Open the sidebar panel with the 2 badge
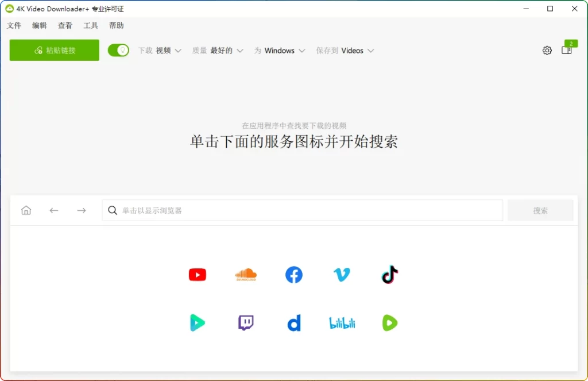Viewport: 588px width, 381px height. point(566,51)
